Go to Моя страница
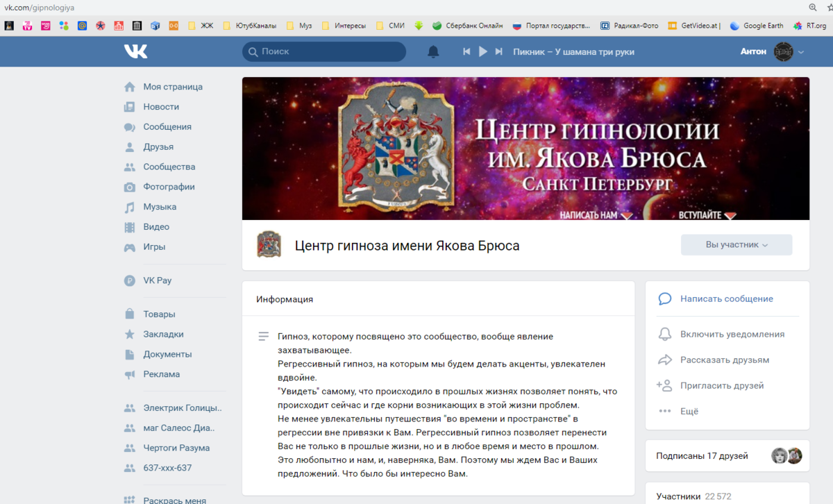The width and height of the screenshot is (833, 504). coord(173,87)
